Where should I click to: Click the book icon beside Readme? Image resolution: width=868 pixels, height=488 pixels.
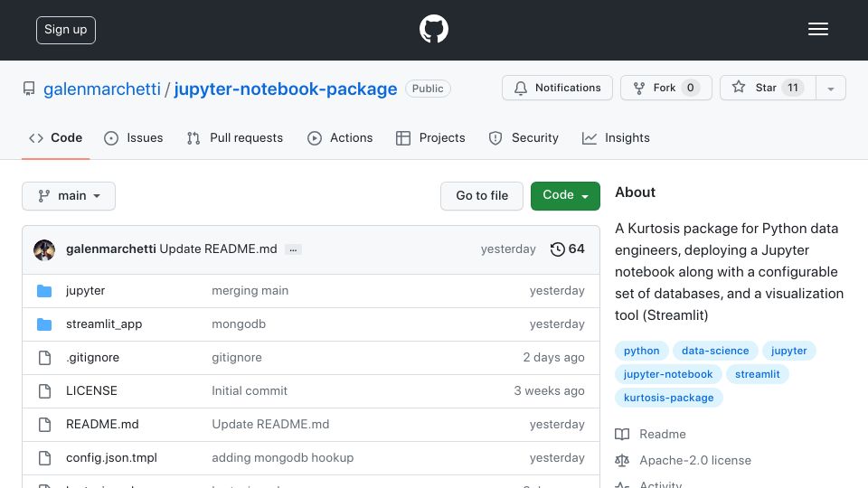click(x=622, y=435)
